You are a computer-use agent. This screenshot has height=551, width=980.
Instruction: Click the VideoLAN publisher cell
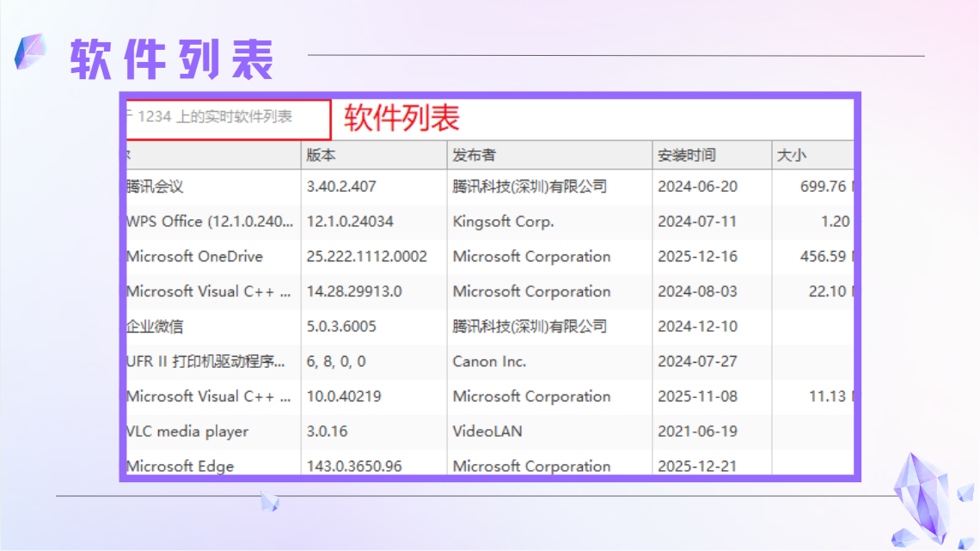click(x=487, y=431)
